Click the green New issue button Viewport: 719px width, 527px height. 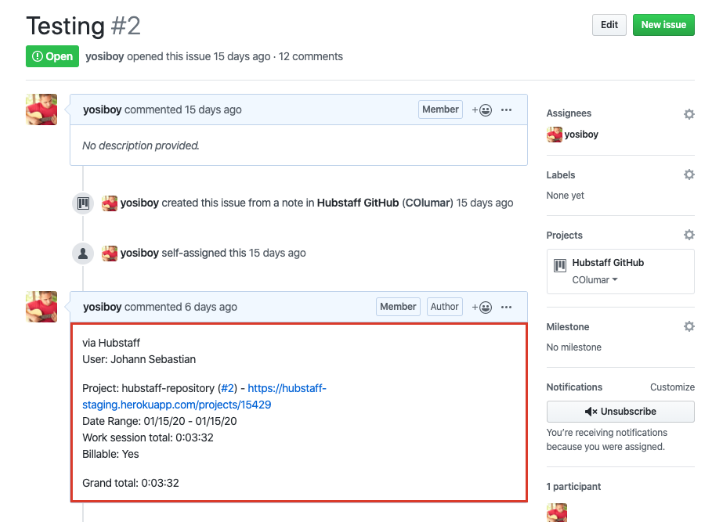pyautogui.click(x=663, y=25)
